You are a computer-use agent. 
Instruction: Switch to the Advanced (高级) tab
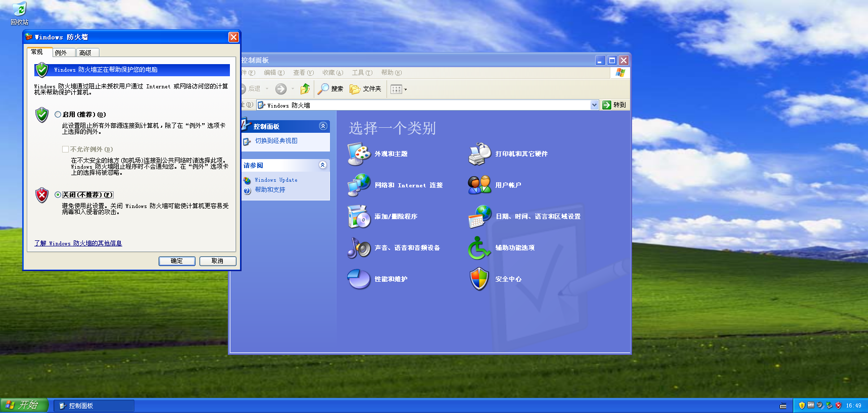85,53
